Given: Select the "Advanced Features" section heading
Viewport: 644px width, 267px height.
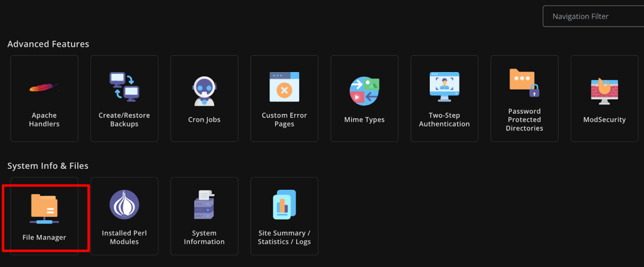Looking at the screenshot, I should [48, 44].
